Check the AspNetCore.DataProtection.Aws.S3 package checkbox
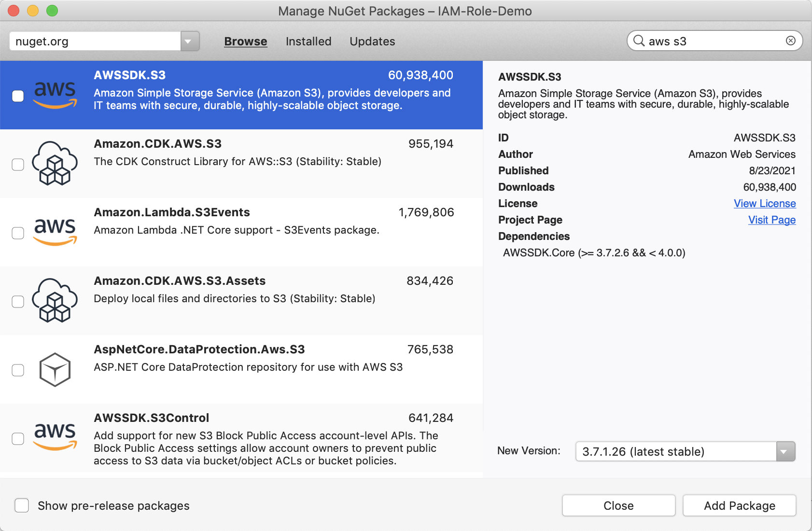Viewport: 812px width, 531px height. [18, 370]
